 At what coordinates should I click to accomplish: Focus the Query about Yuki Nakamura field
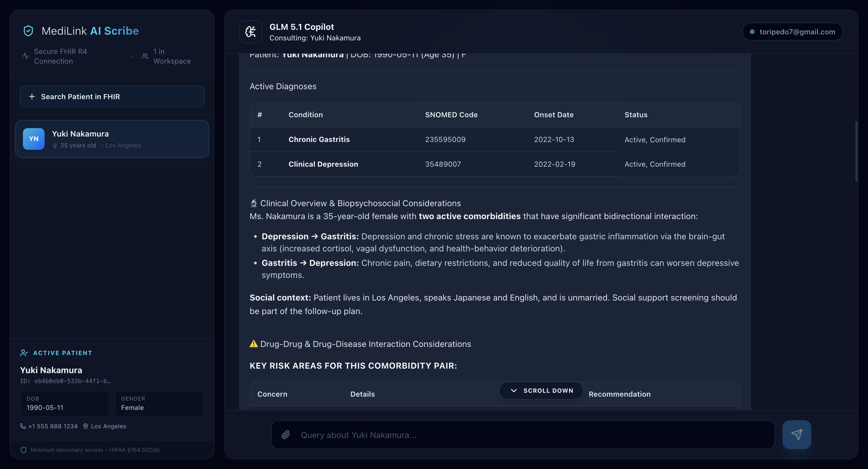pyautogui.click(x=522, y=435)
